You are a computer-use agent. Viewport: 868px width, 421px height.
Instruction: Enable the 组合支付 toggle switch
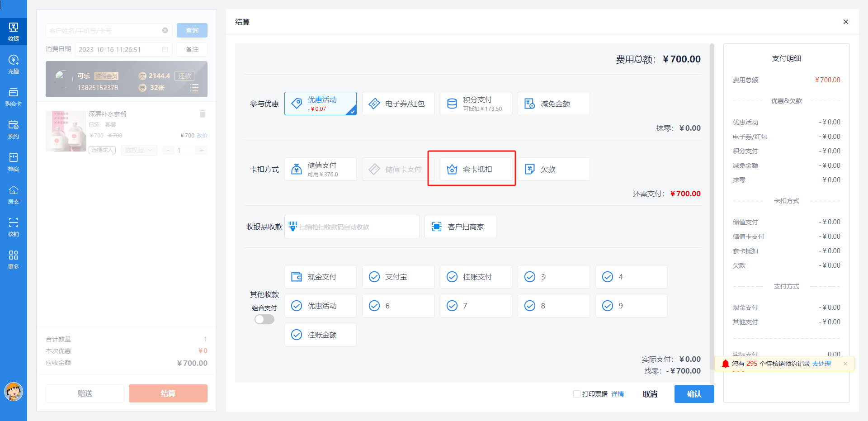[264, 319]
